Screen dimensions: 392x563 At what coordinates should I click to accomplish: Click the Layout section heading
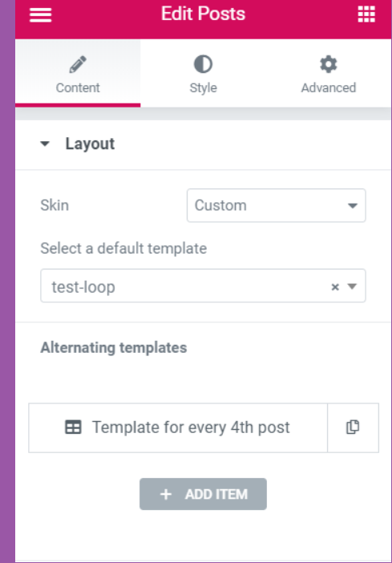pyautogui.click(x=90, y=144)
